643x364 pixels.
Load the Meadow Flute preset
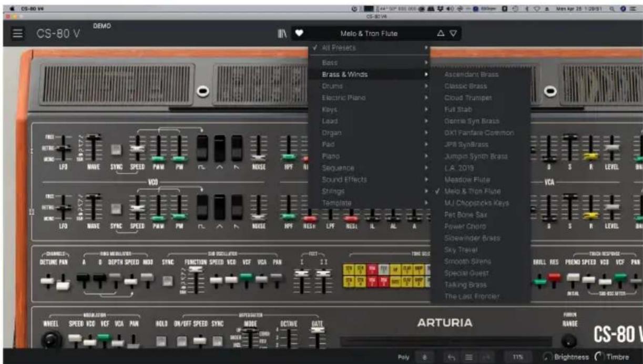(481, 180)
